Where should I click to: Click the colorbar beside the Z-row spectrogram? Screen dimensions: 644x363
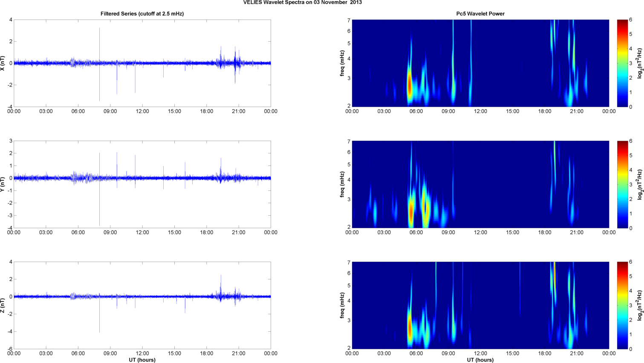pos(622,305)
